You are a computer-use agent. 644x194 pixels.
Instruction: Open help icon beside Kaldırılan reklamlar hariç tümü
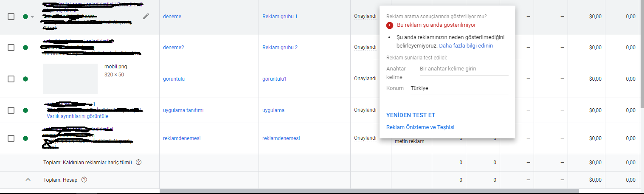coord(138,162)
